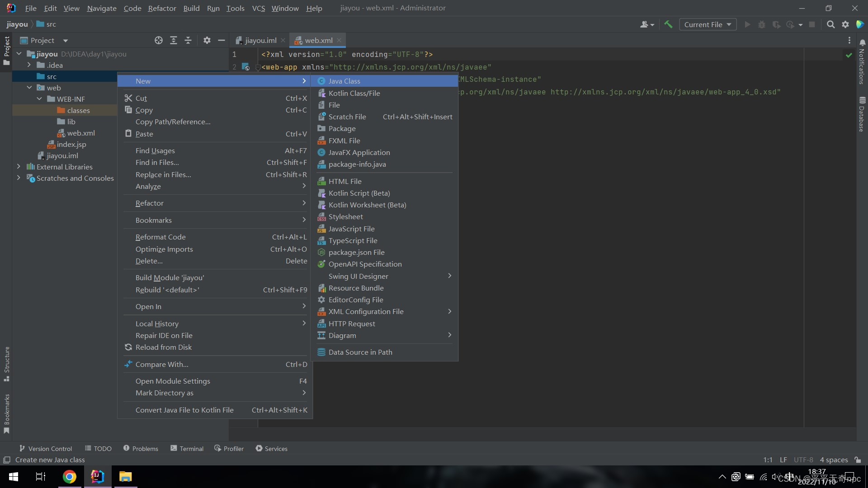
Task: Select HTML File in New submenu
Action: [384, 181]
